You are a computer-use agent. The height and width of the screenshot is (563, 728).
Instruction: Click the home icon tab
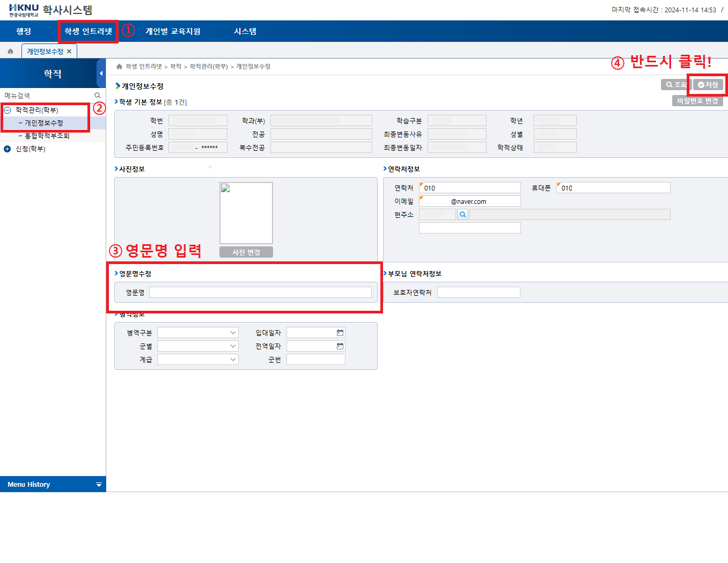pyautogui.click(x=10, y=52)
